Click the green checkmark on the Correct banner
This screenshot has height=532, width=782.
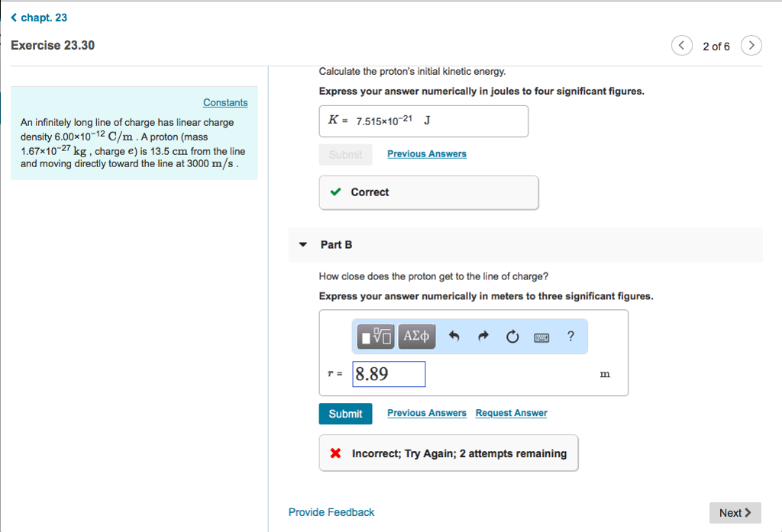[335, 192]
